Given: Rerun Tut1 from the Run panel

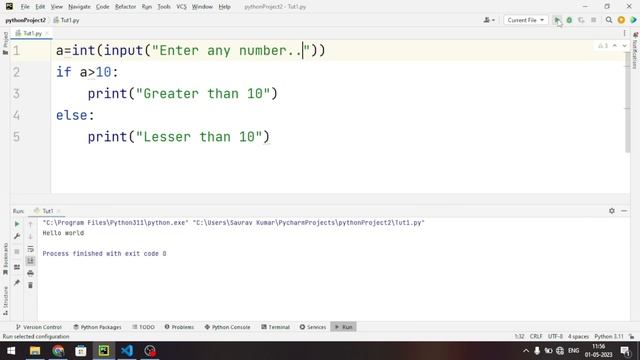Looking at the screenshot, I should 17,224.
